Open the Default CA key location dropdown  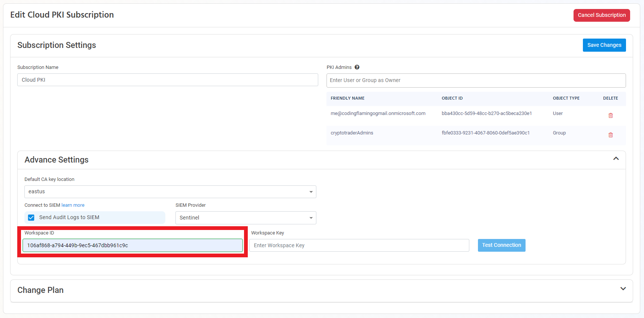[x=170, y=192]
